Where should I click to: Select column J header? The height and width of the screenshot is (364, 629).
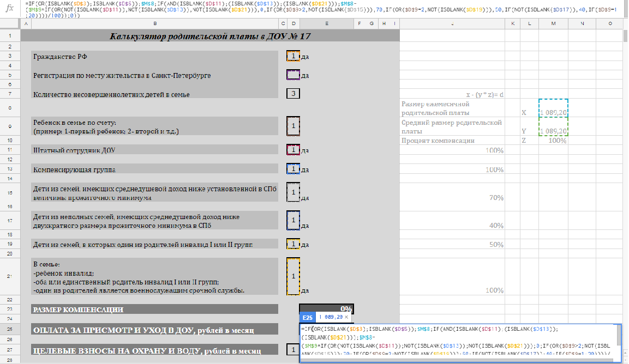tap(452, 23)
